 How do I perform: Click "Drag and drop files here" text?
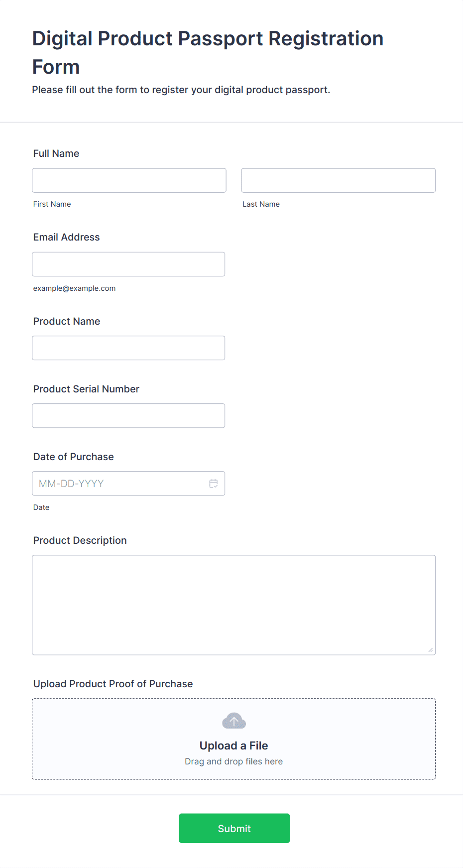click(x=233, y=761)
